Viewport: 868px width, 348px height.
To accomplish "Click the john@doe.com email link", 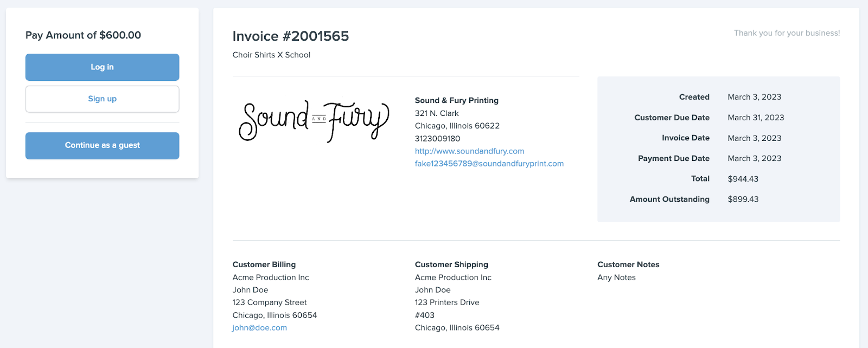I will click(260, 328).
